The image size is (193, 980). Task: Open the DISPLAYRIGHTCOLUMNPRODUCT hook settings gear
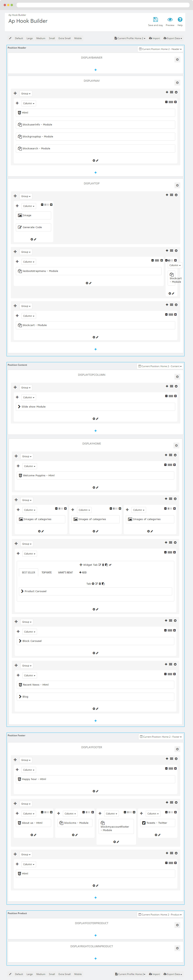[x=177, y=948]
